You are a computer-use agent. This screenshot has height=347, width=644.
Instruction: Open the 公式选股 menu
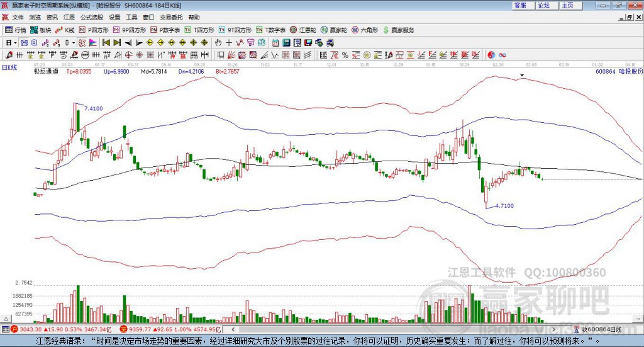point(91,18)
